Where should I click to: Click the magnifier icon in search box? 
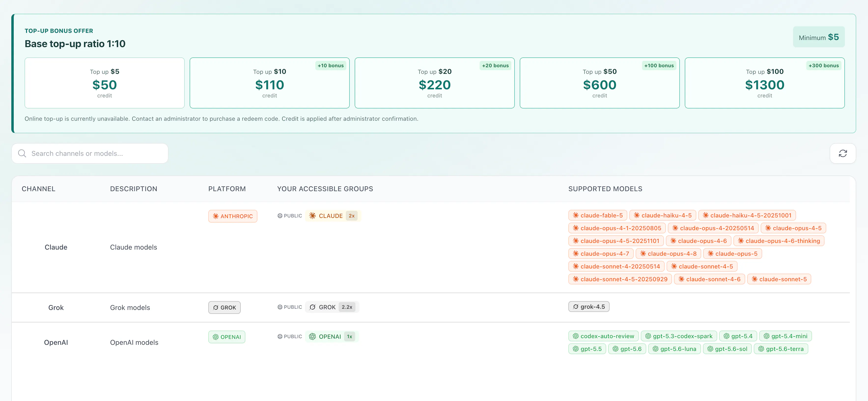[22, 154]
